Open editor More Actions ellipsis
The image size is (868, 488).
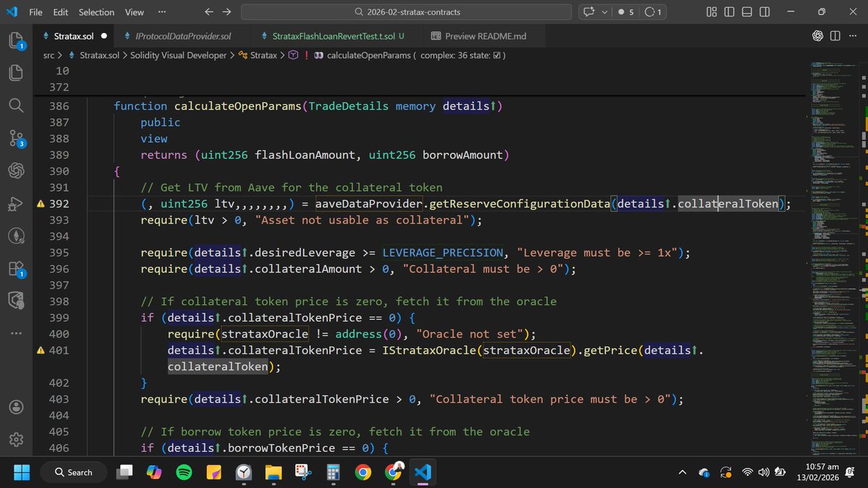tap(853, 36)
